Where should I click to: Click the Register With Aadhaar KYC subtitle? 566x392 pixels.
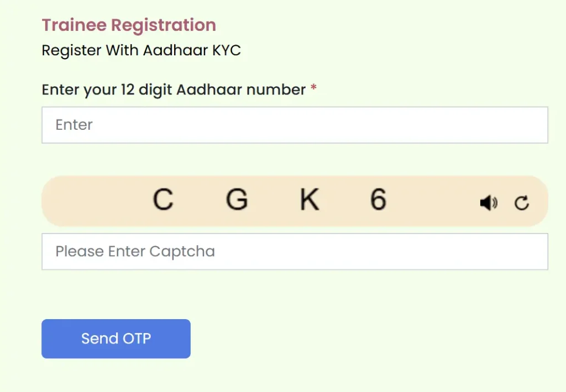click(x=141, y=51)
